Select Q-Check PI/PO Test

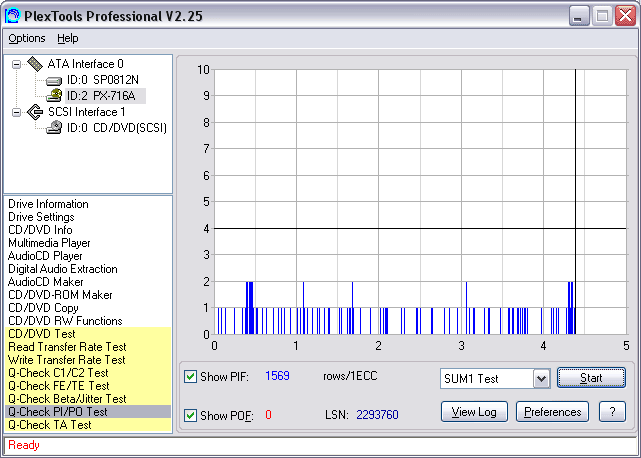coord(88,412)
